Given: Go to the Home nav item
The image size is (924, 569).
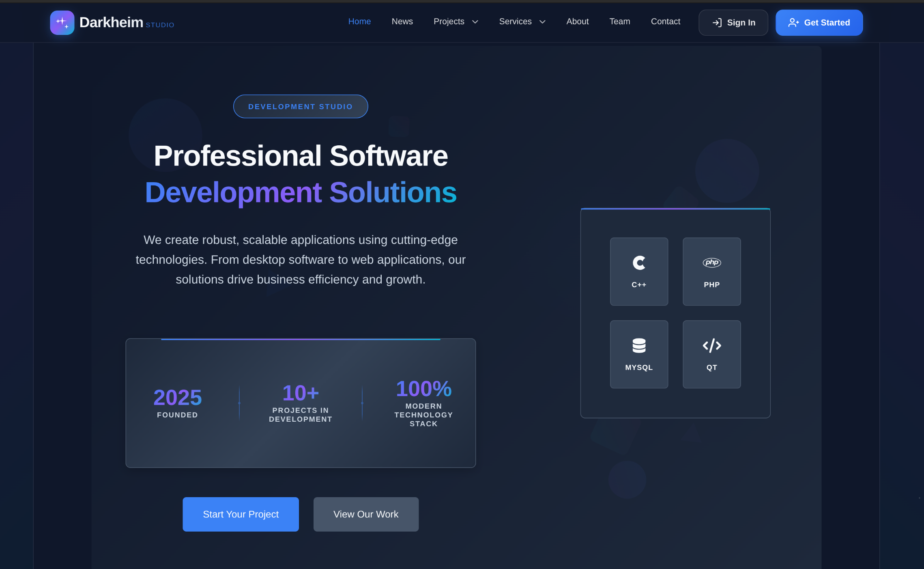Looking at the screenshot, I should (x=359, y=22).
